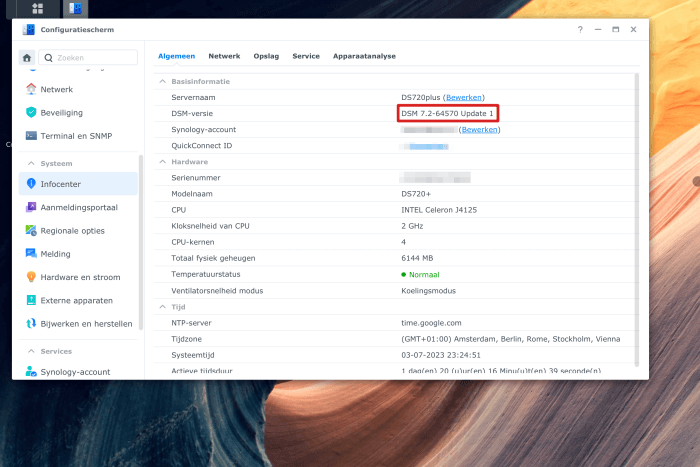The height and width of the screenshot is (467, 700).
Task: Switch to the Apparaatanalyse tab
Action: [x=364, y=56]
